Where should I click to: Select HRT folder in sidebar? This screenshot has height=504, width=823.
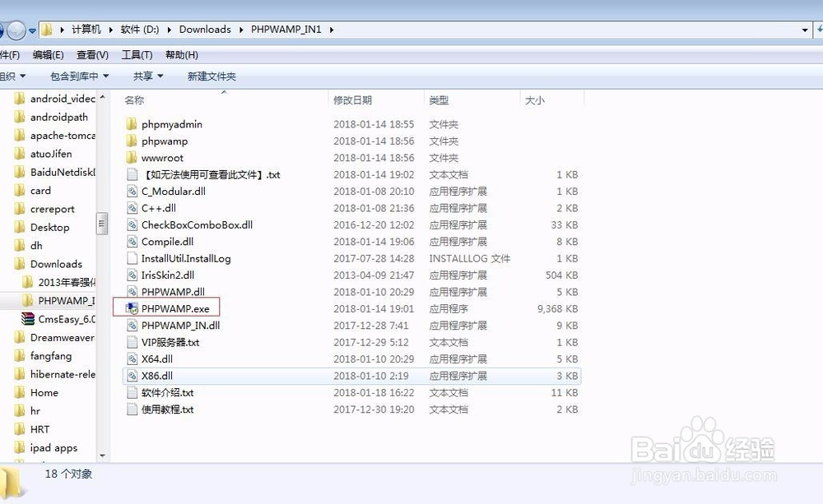[33, 429]
